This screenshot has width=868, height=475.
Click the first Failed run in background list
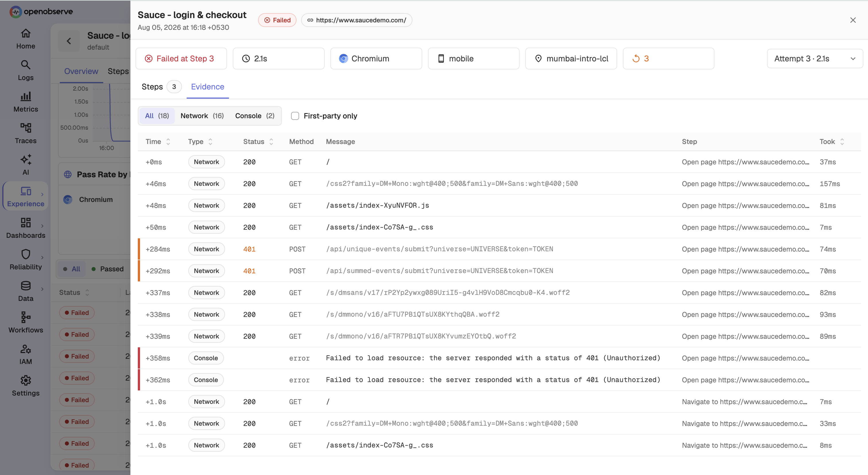click(77, 313)
